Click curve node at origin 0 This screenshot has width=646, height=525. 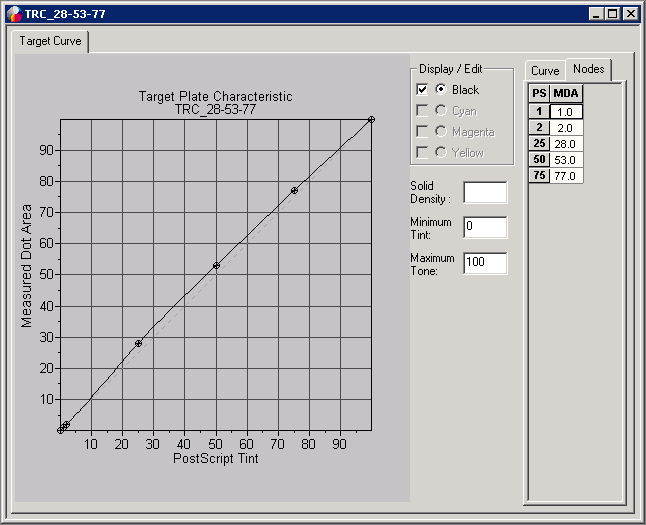coord(60,431)
